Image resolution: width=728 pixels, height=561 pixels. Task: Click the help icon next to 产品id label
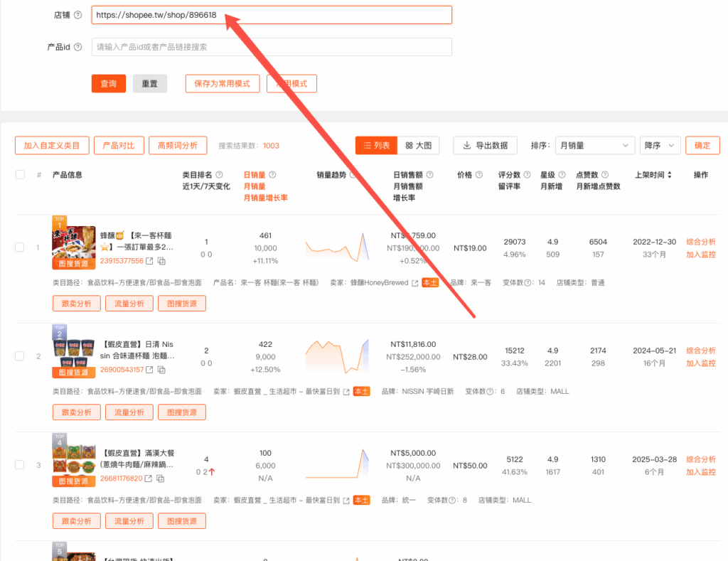77,47
